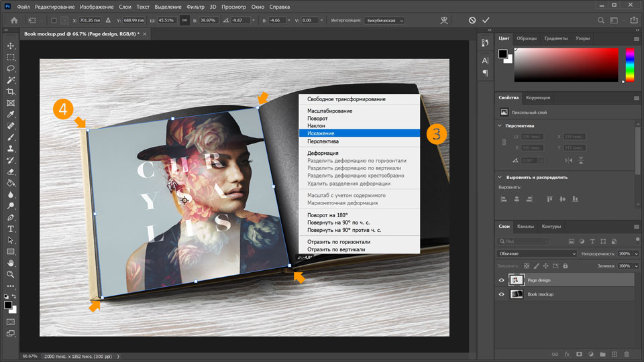Click the black foreground color swatch in Цвет panel
Screen dimensions: 644x362
click(x=503, y=54)
